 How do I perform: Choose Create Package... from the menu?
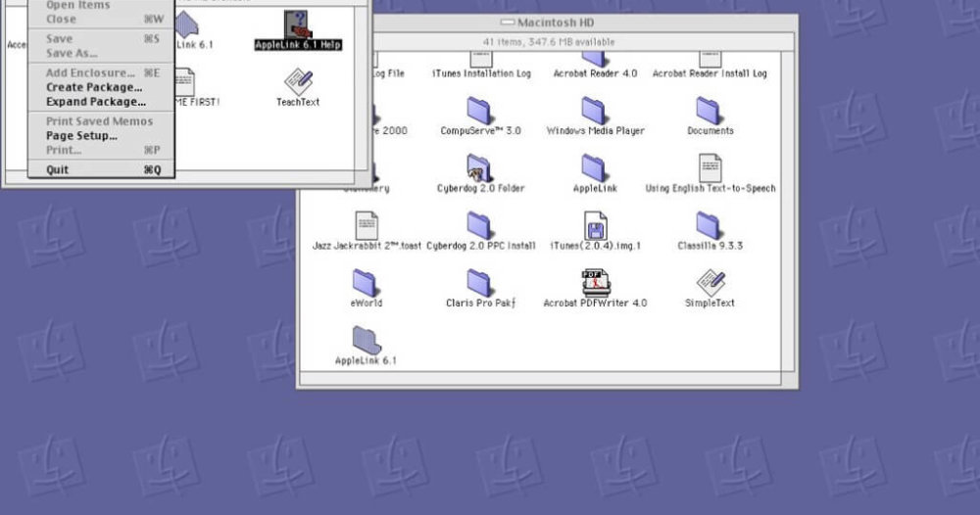coord(94,87)
